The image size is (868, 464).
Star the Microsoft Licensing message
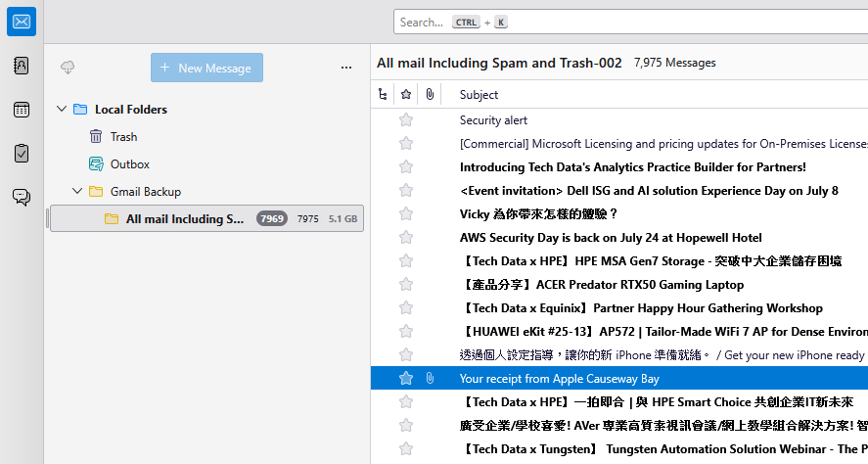coord(406,143)
